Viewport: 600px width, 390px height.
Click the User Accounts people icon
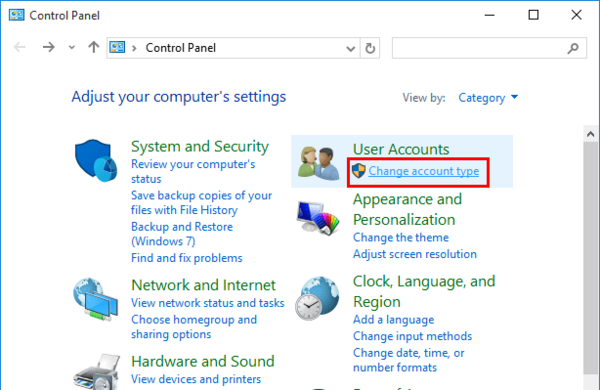(x=318, y=163)
